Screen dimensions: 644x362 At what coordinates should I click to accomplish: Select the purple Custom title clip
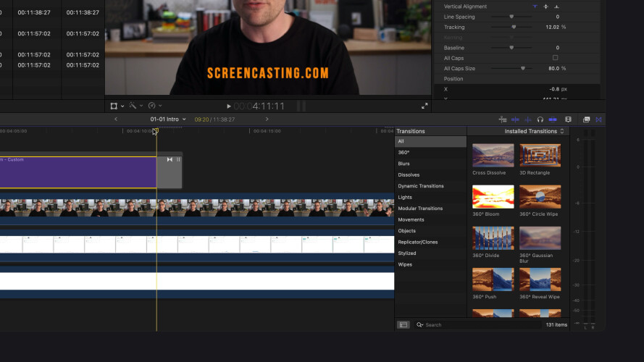pyautogui.click(x=78, y=172)
